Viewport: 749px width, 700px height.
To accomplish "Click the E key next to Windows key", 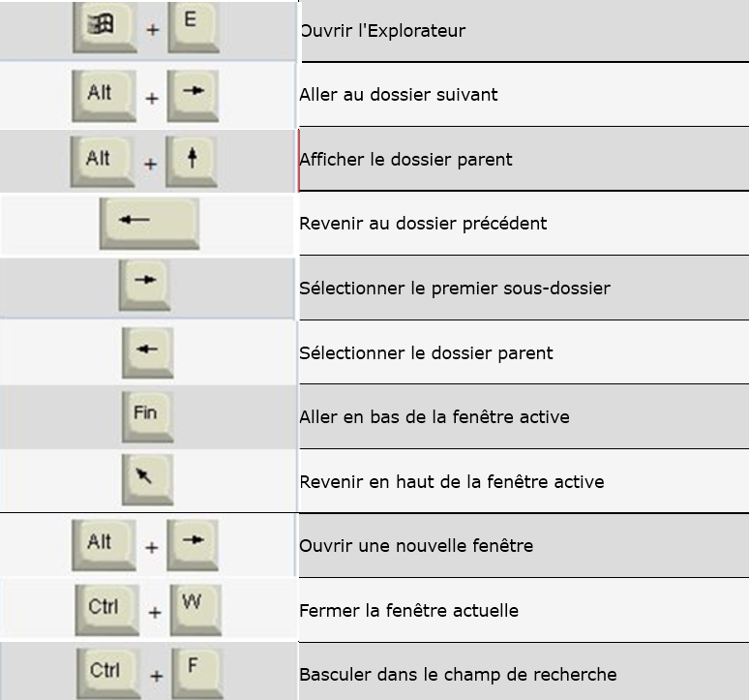I will (x=194, y=27).
